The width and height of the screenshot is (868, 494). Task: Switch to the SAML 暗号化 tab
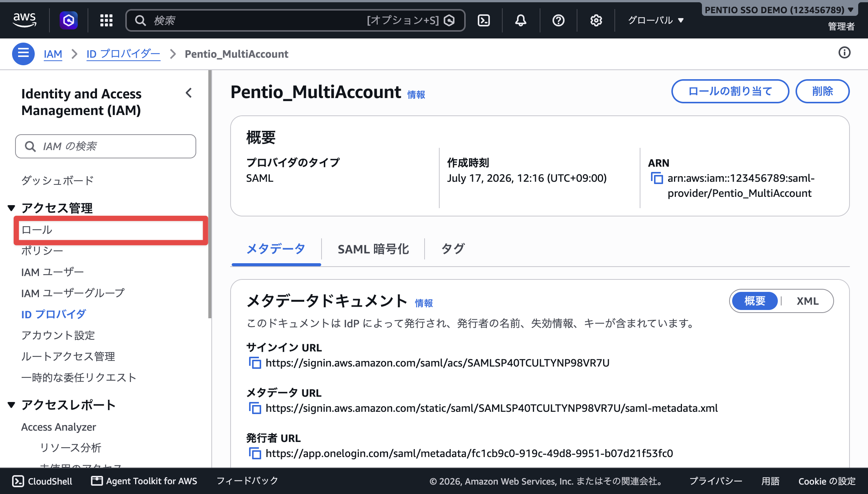[373, 249]
